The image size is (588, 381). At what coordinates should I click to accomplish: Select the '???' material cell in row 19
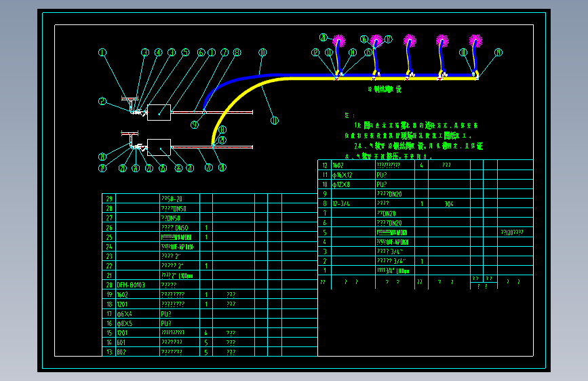(231, 295)
